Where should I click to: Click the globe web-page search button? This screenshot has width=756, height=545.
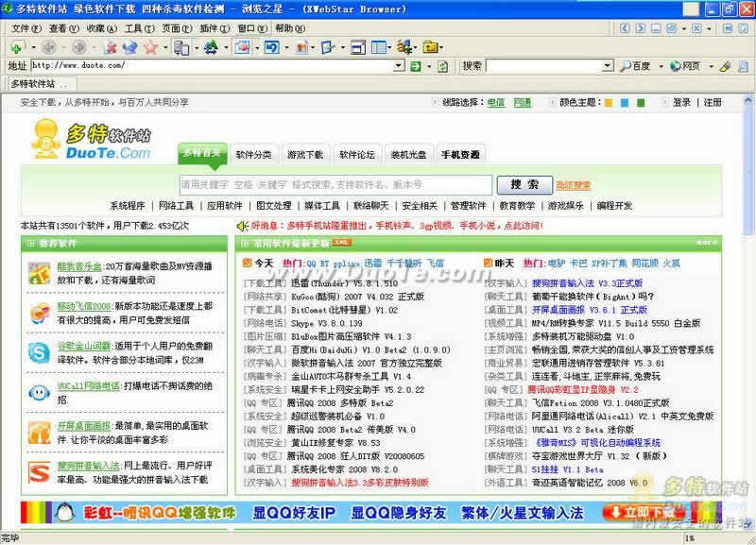click(686, 66)
